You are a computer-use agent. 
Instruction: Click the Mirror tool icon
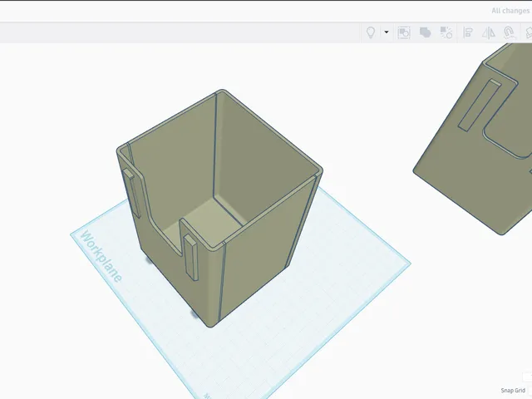coord(489,32)
